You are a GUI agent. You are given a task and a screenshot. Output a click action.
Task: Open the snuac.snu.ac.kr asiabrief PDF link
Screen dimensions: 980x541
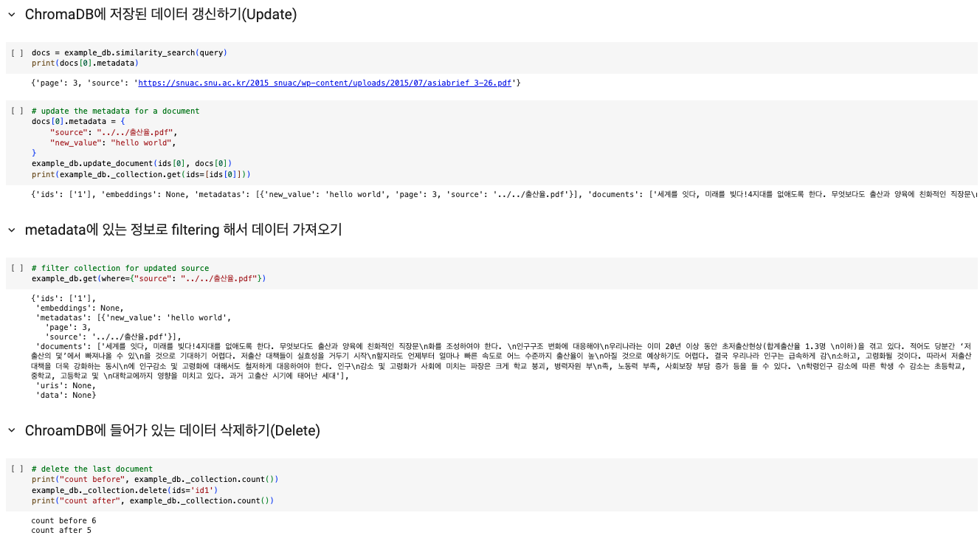coord(325,83)
